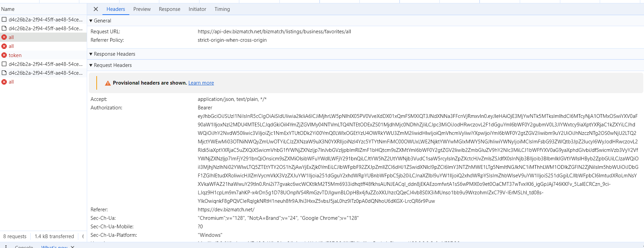The width and height of the screenshot is (644, 248).
Task: Click error icon on the highlighted all request
Action: (x=4, y=37)
